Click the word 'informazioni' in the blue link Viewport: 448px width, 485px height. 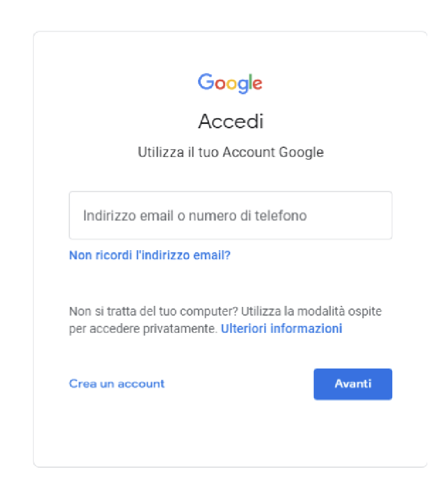click(306, 329)
